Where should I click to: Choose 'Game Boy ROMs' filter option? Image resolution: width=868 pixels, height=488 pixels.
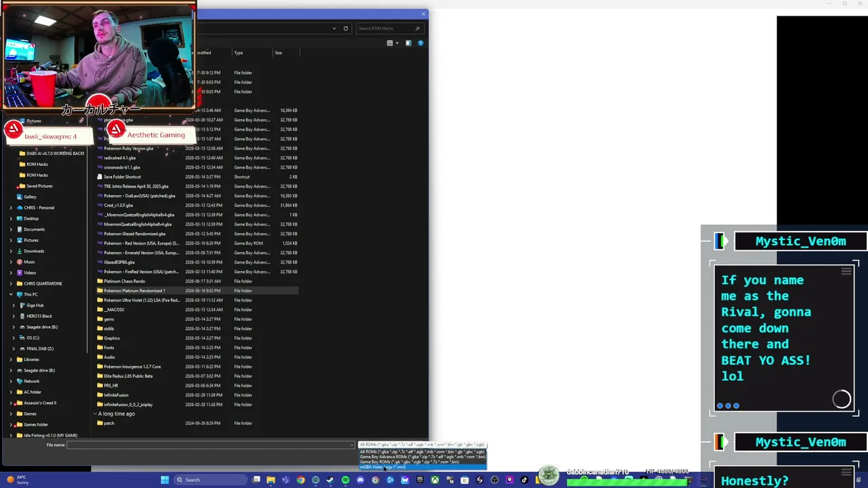(x=422, y=462)
